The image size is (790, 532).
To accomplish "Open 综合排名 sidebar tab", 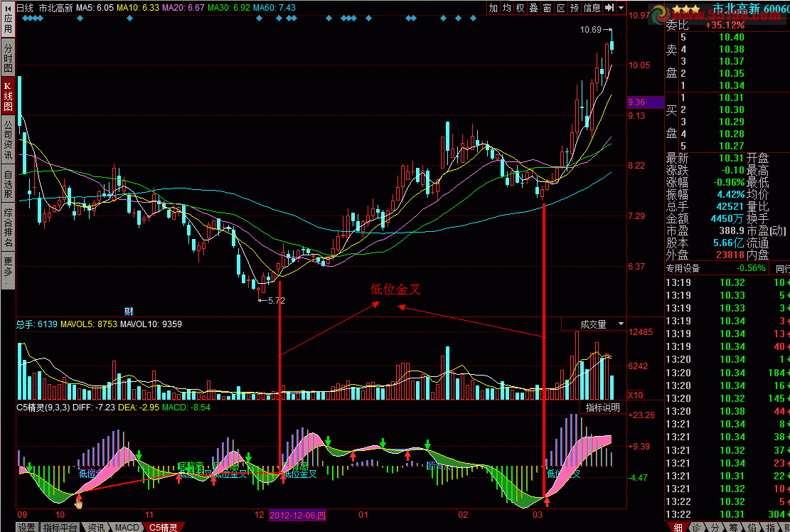I will pos(8,227).
